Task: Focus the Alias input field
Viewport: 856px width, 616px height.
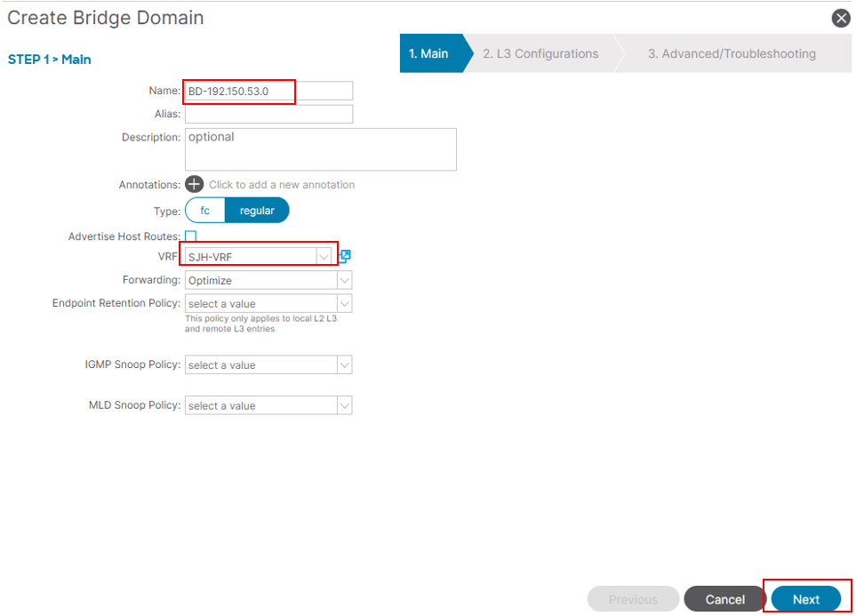Action: 268,114
